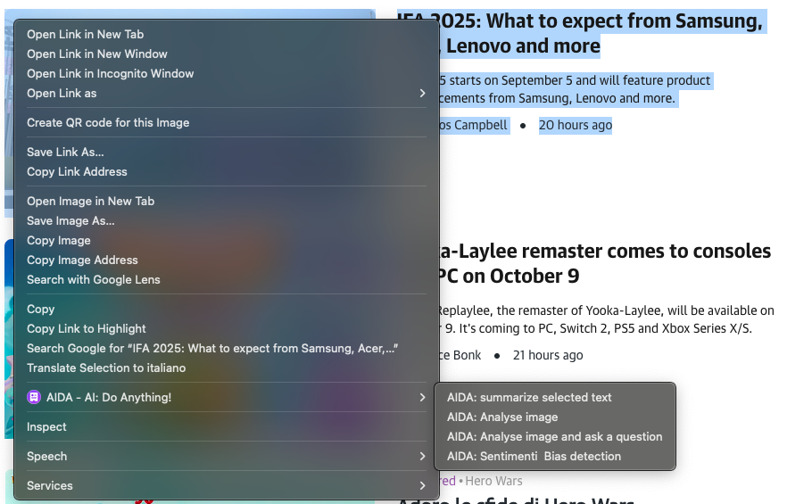Screen dimensions: 812x504
Task: Open the AIDA - AI: Do Anything! submenu
Action: 227,398
